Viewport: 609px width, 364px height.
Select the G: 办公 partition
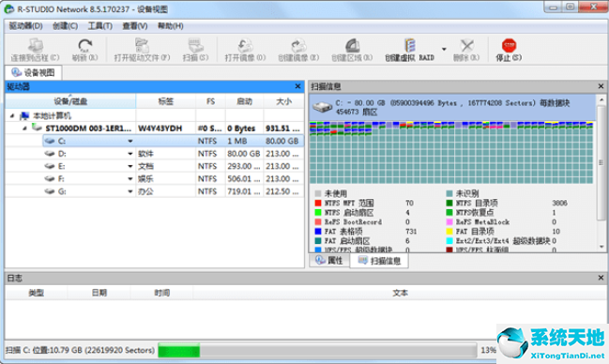click(173, 191)
